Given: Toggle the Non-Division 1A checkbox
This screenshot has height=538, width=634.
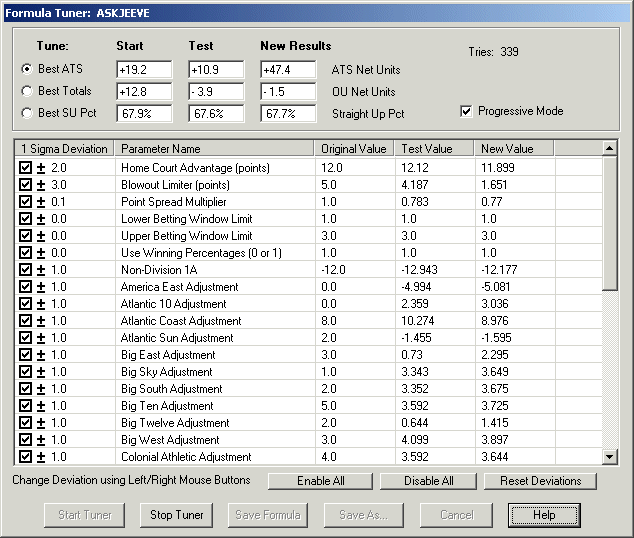Looking at the screenshot, I should (25, 269).
